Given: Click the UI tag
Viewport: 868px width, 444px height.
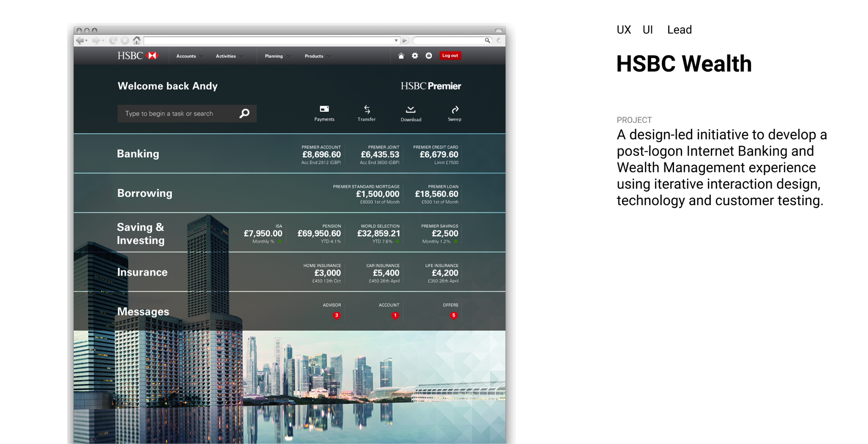Looking at the screenshot, I should click(x=648, y=30).
